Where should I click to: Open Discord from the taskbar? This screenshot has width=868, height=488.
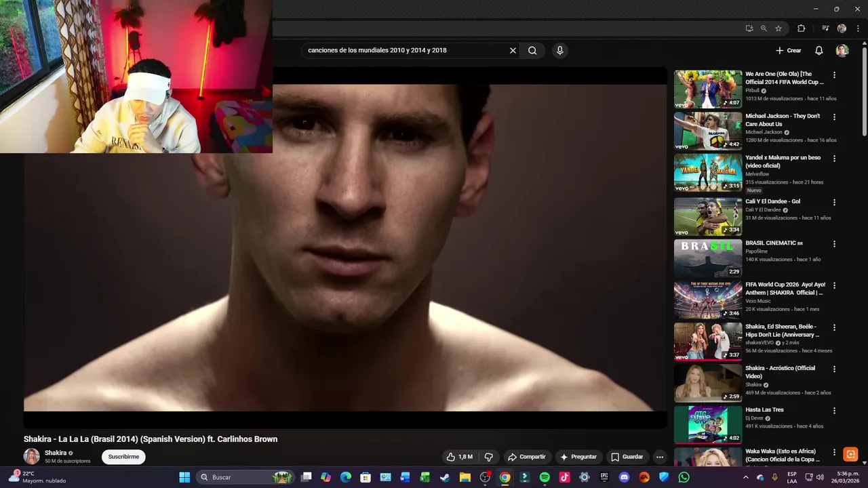(x=624, y=477)
